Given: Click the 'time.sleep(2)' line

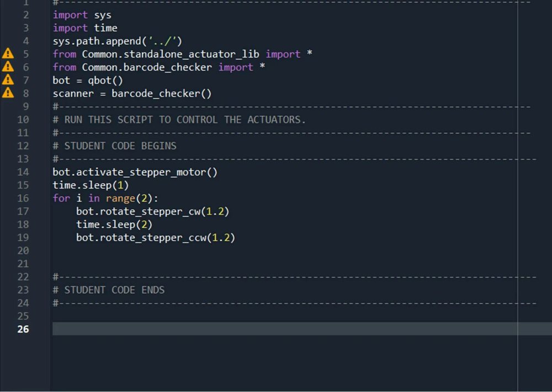Looking at the screenshot, I should 114,224.
